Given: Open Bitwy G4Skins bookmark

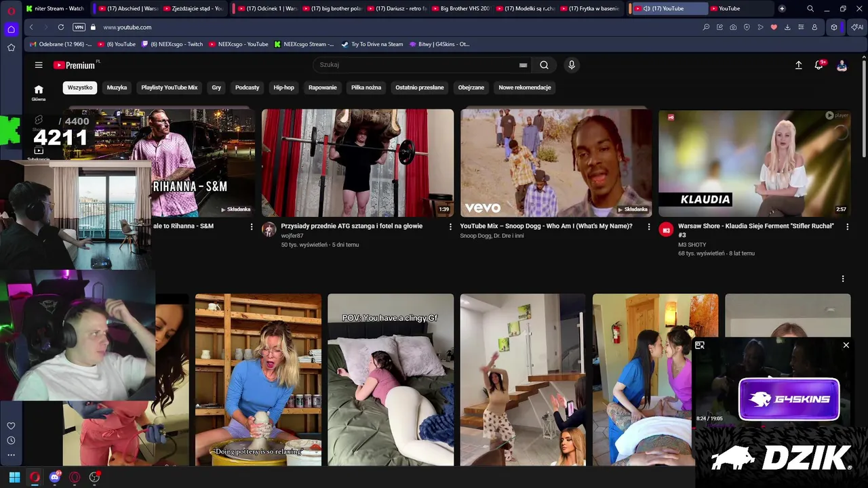Looking at the screenshot, I should point(439,44).
